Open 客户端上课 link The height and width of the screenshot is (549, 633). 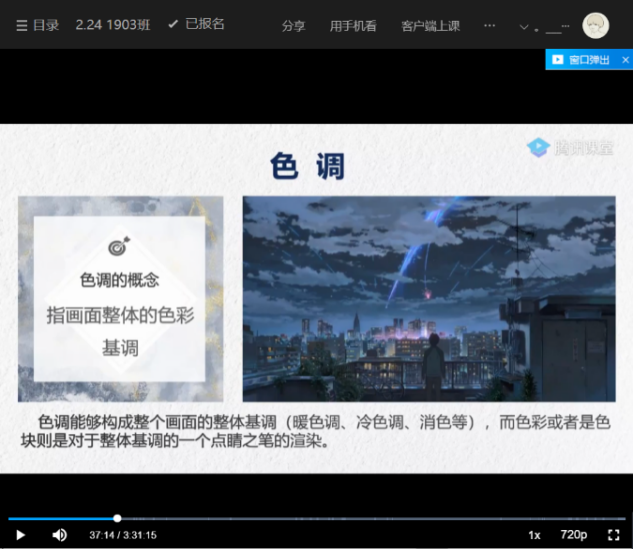(x=429, y=25)
